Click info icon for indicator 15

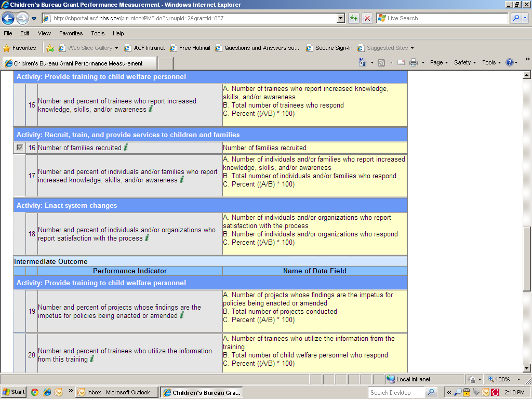(151, 109)
